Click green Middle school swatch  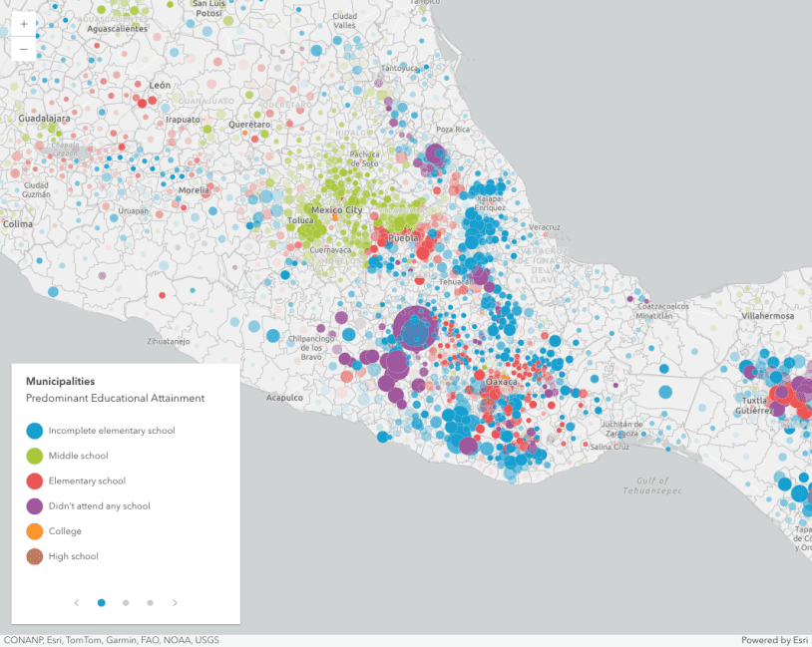(35, 456)
